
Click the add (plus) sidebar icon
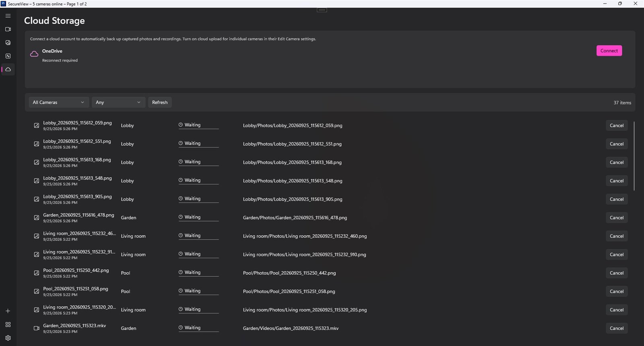pos(8,311)
